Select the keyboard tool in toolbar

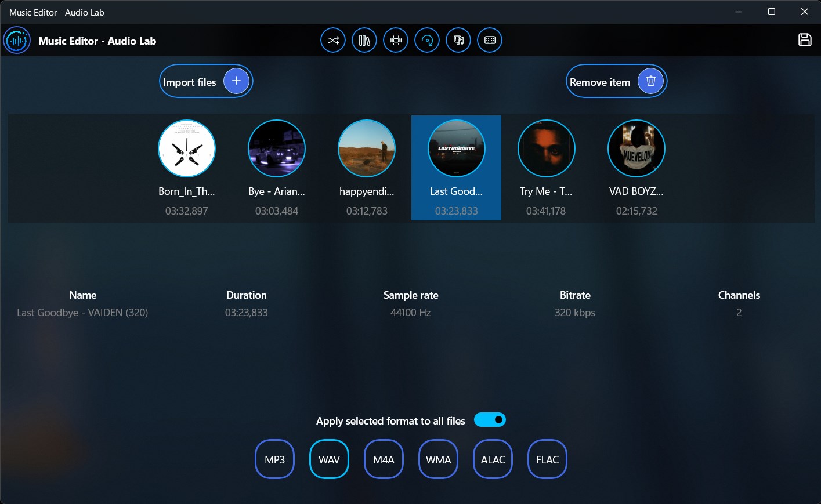tap(489, 40)
